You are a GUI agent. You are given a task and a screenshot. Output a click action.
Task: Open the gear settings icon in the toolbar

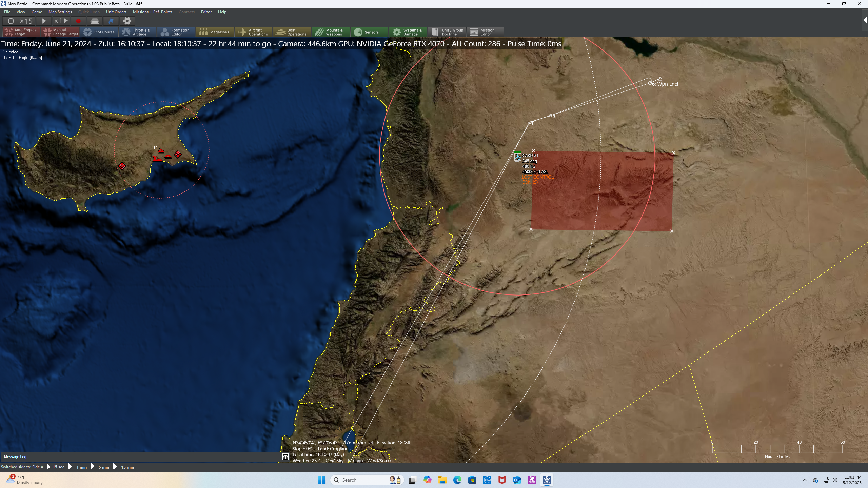[x=127, y=21]
